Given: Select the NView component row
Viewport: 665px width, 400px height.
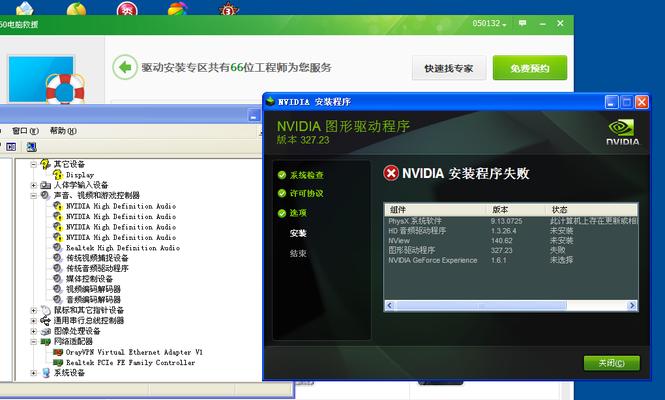Looking at the screenshot, I should (x=511, y=241).
